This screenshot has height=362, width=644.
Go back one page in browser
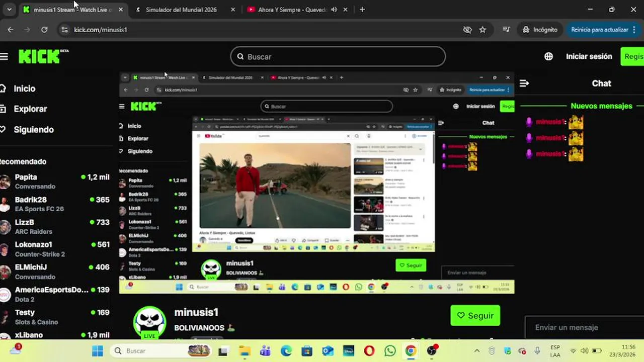tap(10, 30)
